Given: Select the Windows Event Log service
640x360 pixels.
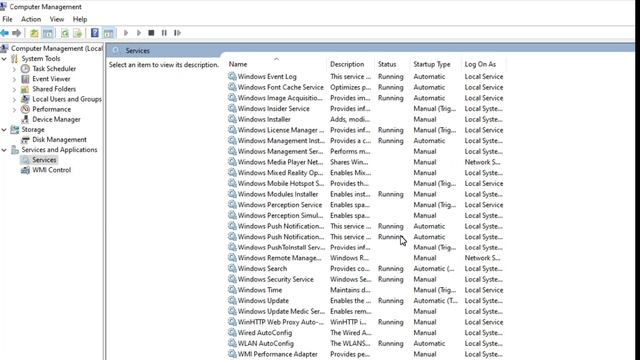Looking at the screenshot, I should point(267,76).
